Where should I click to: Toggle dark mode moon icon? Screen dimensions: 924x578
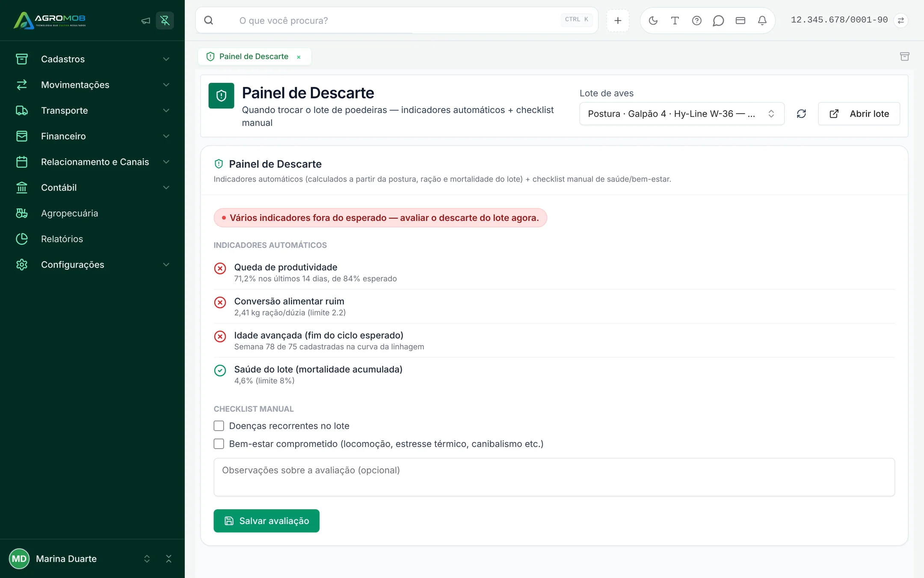(653, 21)
